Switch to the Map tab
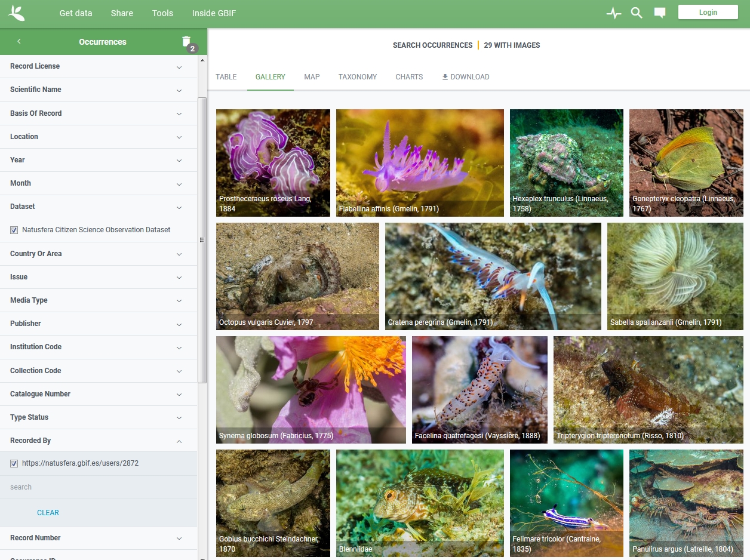This screenshot has width=750, height=560. [x=312, y=77]
